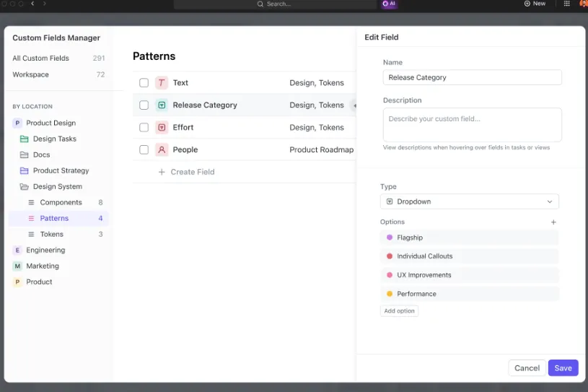Click the forward navigation arrow
The height and width of the screenshot is (392, 588).
click(x=44, y=4)
